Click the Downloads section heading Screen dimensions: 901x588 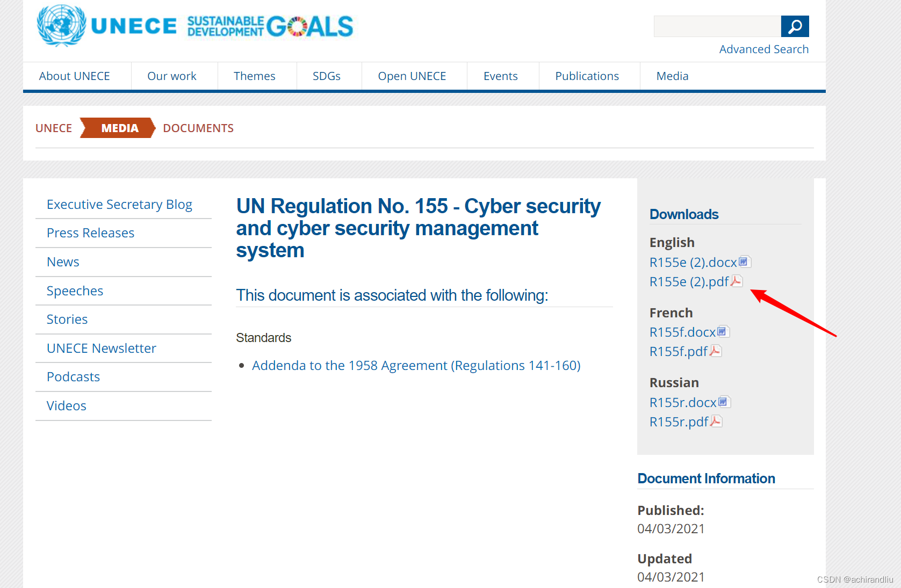(x=684, y=214)
